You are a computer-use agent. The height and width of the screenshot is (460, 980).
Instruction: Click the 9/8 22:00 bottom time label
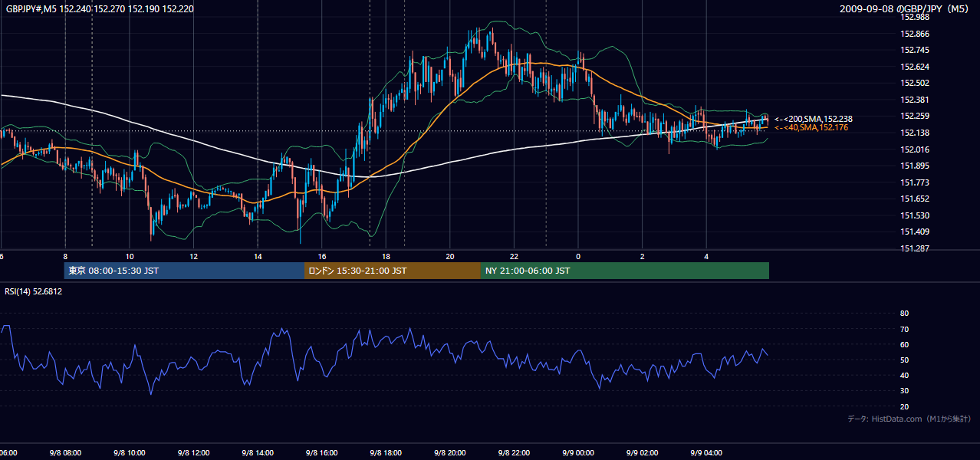(x=514, y=453)
